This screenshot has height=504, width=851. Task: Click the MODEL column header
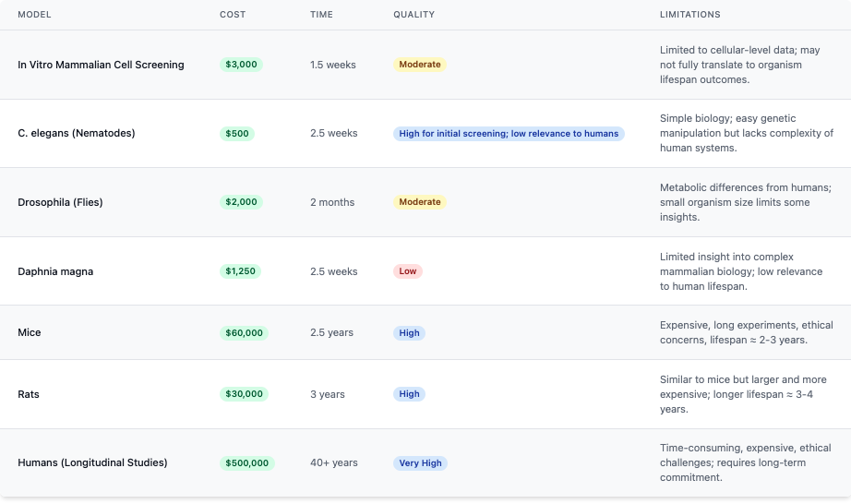coord(35,15)
